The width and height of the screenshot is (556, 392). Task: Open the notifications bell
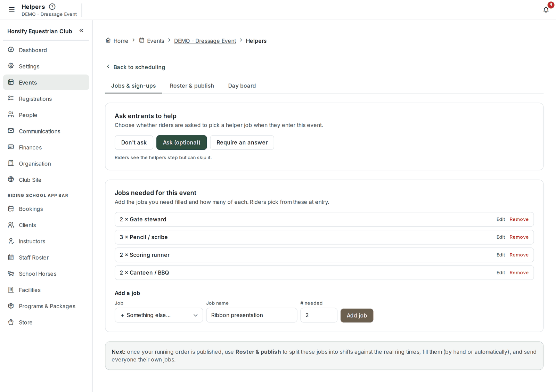coord(546,9)
